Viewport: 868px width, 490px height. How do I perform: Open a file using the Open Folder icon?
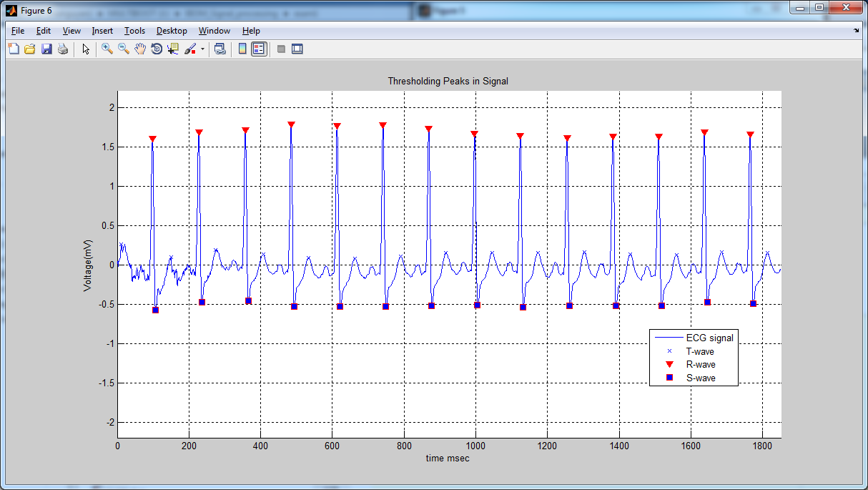point(29,49)
